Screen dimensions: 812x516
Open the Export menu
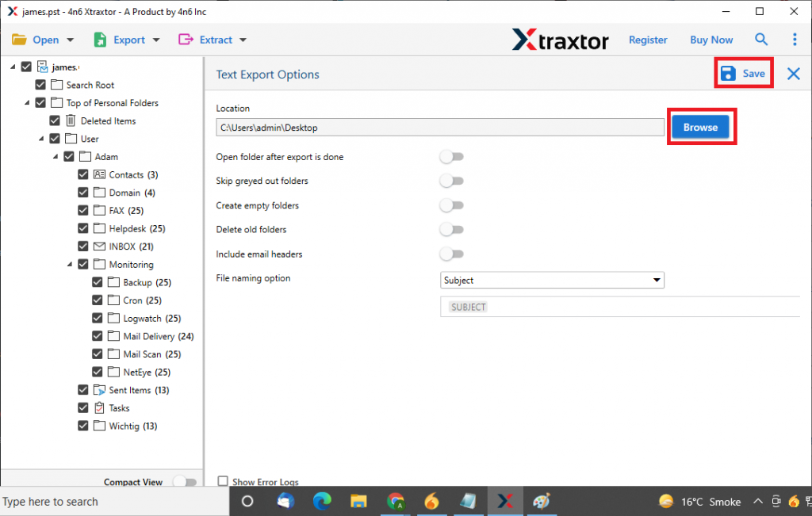pyautogui.click(x=127, y=40)
